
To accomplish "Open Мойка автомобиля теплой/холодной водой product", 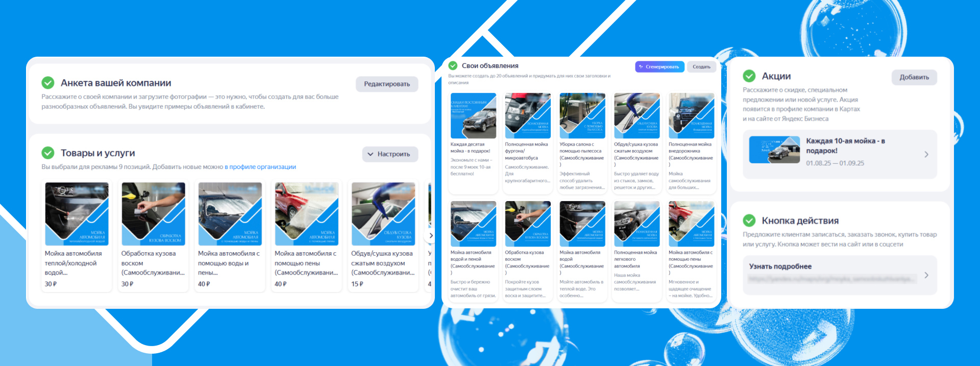I will click(77, 214).
